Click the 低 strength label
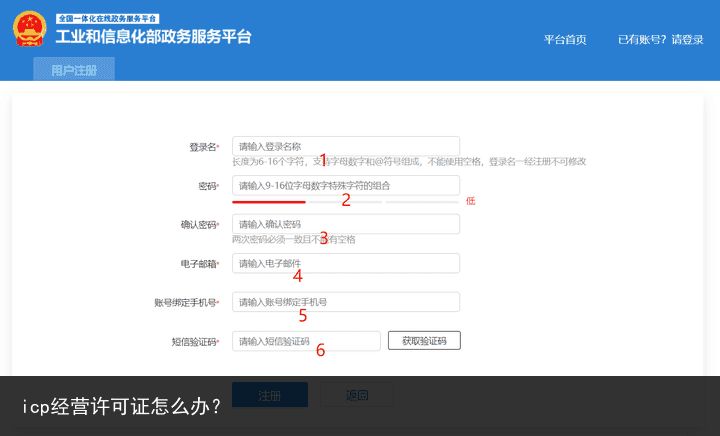Viewport: 720px width, 436px height. click(x=471, y=201)
